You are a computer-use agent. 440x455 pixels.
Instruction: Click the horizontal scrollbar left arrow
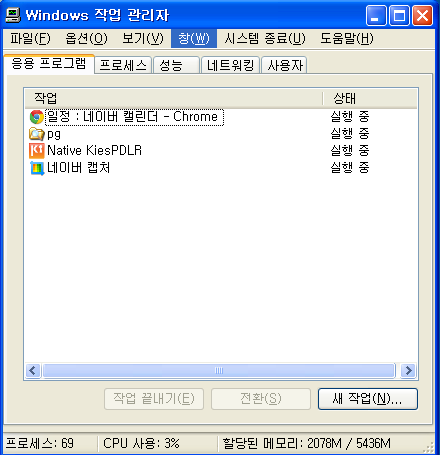(33, 370)
